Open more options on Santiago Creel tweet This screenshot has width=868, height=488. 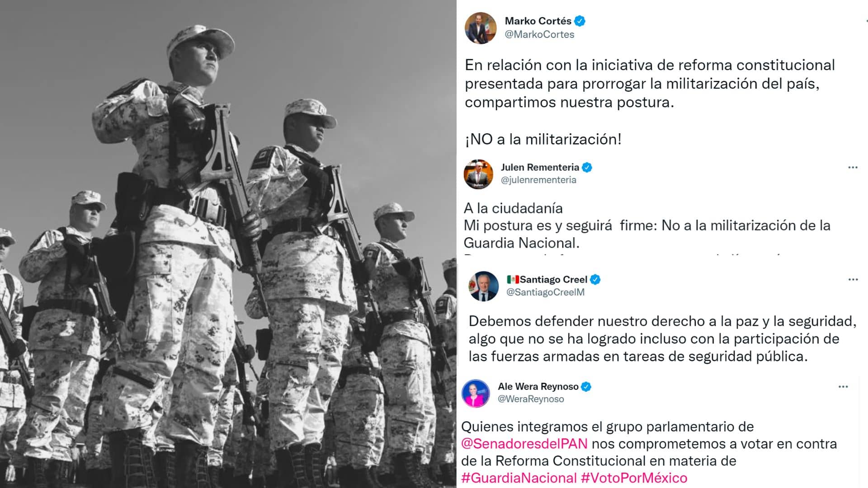click(x=853, y=279)
